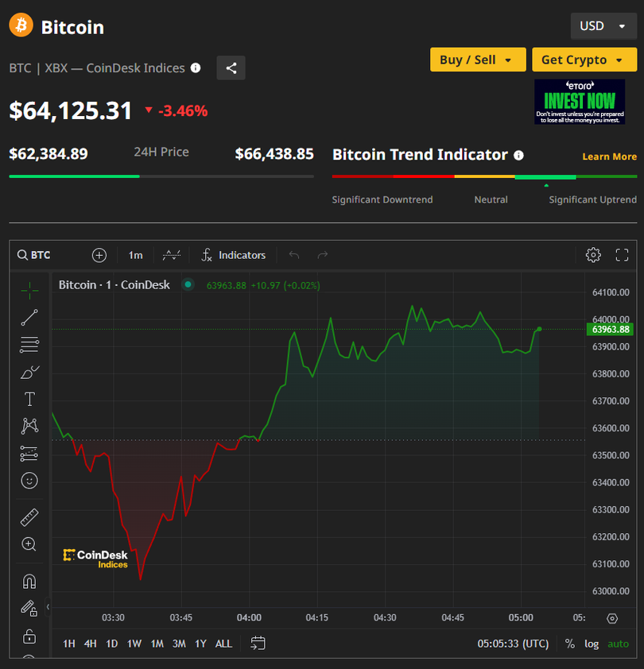Open chart settings gear icon
The width and height of the screenshot is (644, 669).
pyautogui.click(x=593, y=255)
